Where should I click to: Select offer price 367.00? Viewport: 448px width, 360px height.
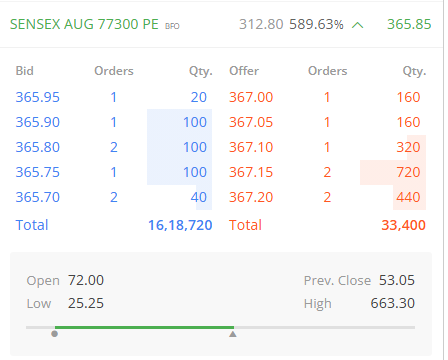point(251,97)
